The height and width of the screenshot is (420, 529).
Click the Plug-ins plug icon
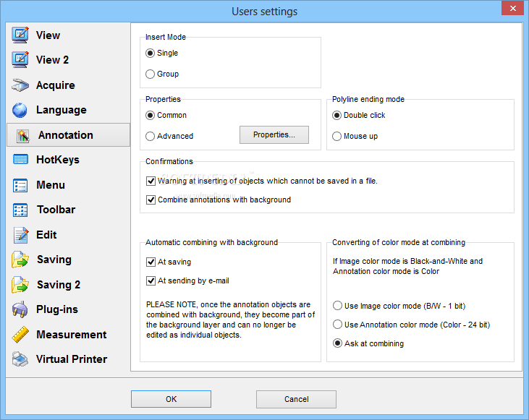(20, 309)
